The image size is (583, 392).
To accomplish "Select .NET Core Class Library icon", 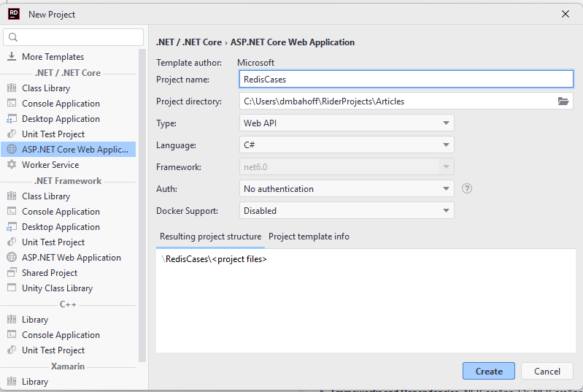I will point(12,88).
